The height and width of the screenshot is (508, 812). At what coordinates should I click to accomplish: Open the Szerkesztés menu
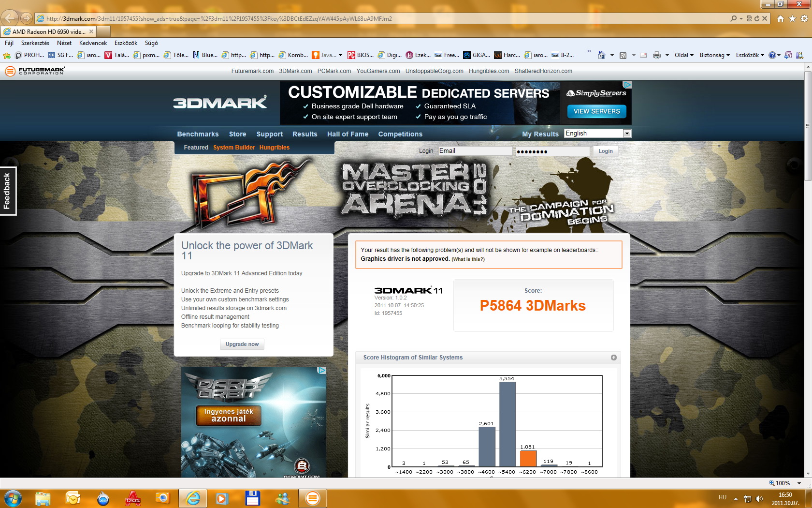tap(35, 43)
